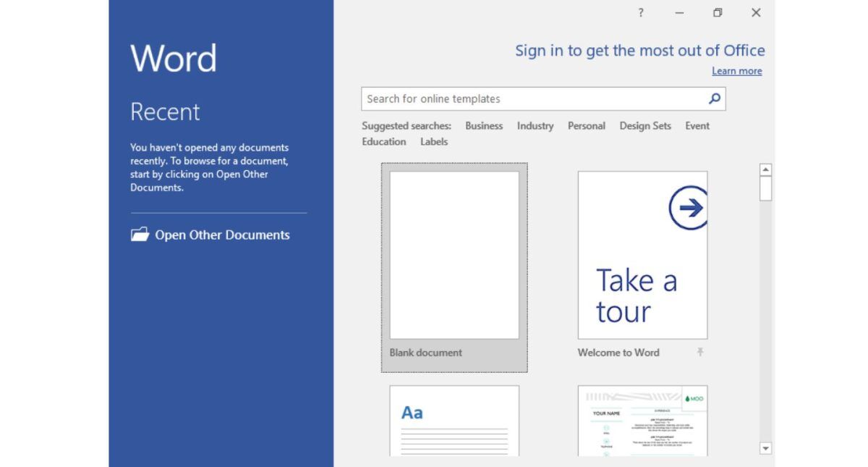Create a new Blank document
The image size is (868, 467).
tap(454, 256)
